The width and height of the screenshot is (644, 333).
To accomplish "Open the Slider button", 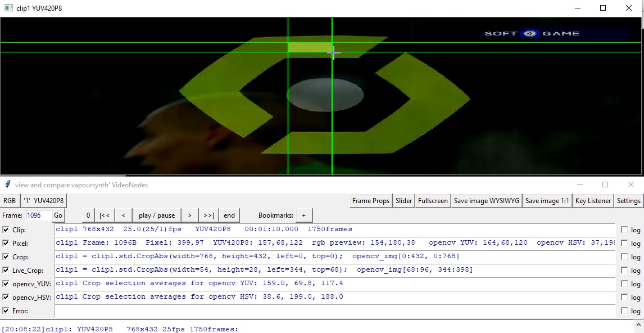I will click(403, 201).
